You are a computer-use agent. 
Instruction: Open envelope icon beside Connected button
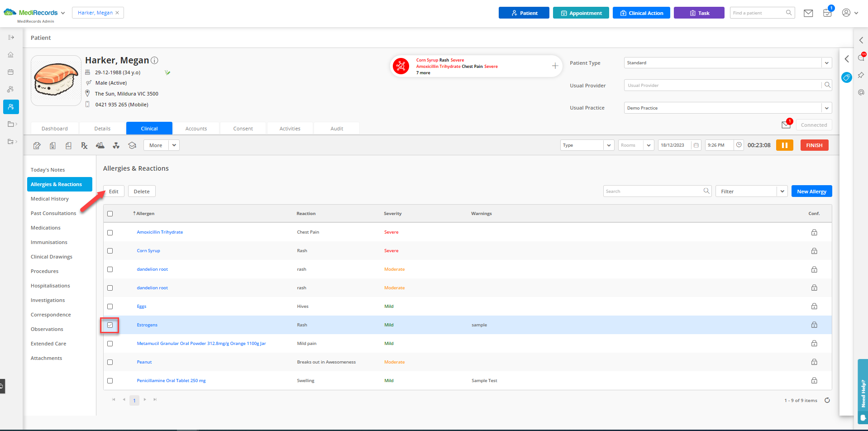[787, 125]
